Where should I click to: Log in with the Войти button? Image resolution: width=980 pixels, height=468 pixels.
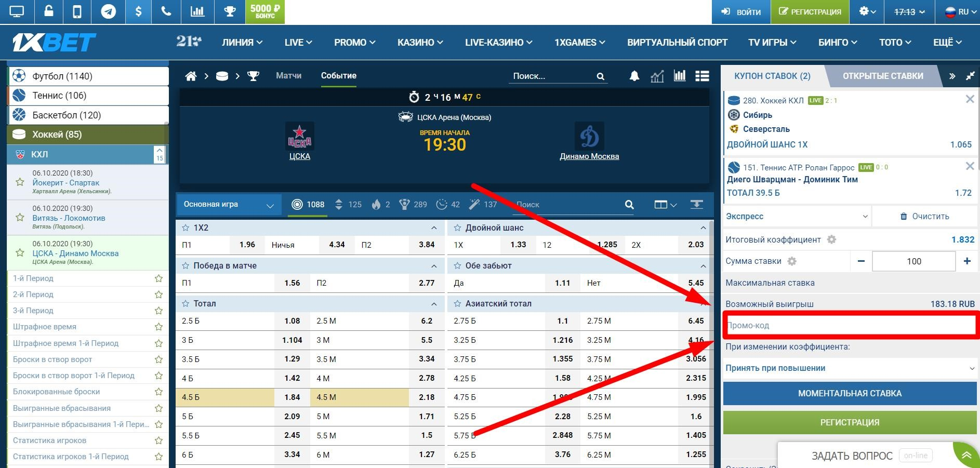741,12
